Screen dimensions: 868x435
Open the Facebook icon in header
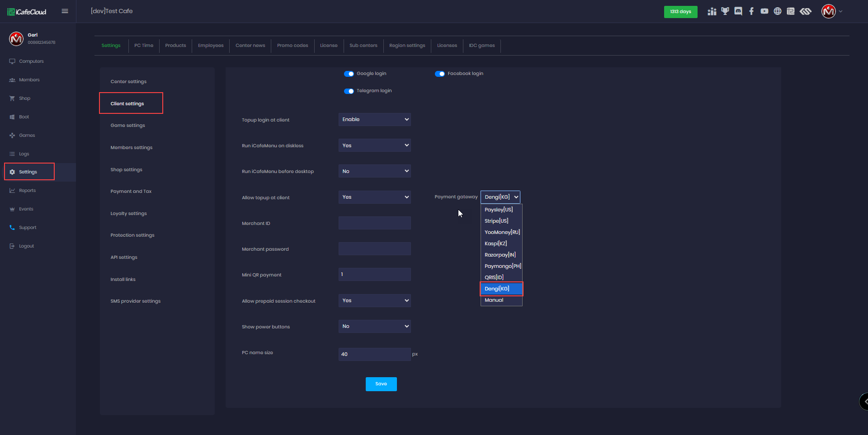(751, 11)
